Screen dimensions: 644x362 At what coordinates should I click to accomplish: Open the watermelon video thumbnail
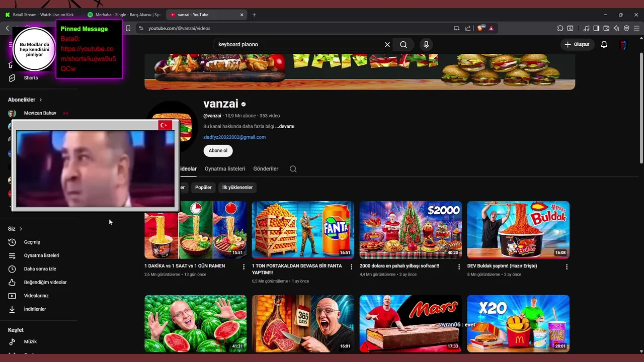tap(195, 323)
